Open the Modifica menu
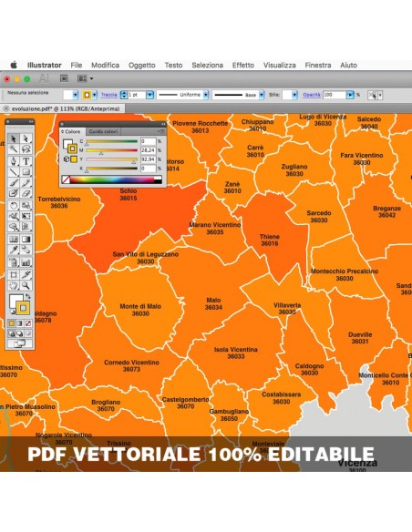The height and width of the screenshot is (532, 412). 105,66
